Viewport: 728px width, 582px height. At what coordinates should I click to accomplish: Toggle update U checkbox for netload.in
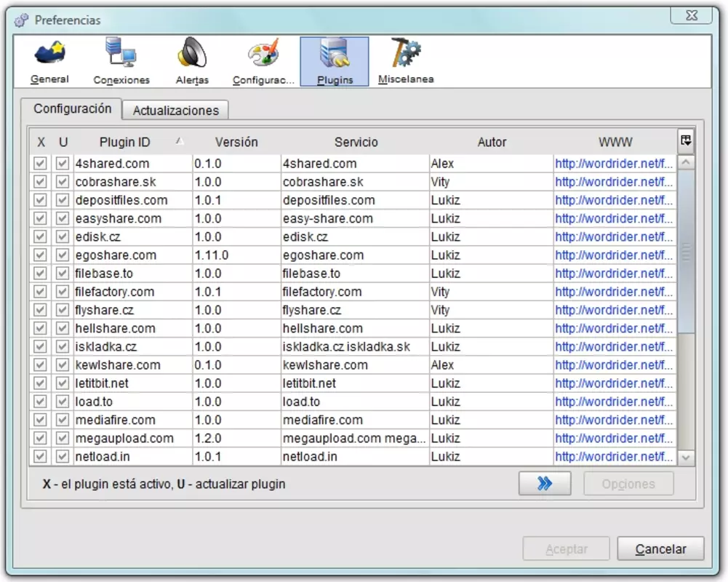tap(63, 457)
